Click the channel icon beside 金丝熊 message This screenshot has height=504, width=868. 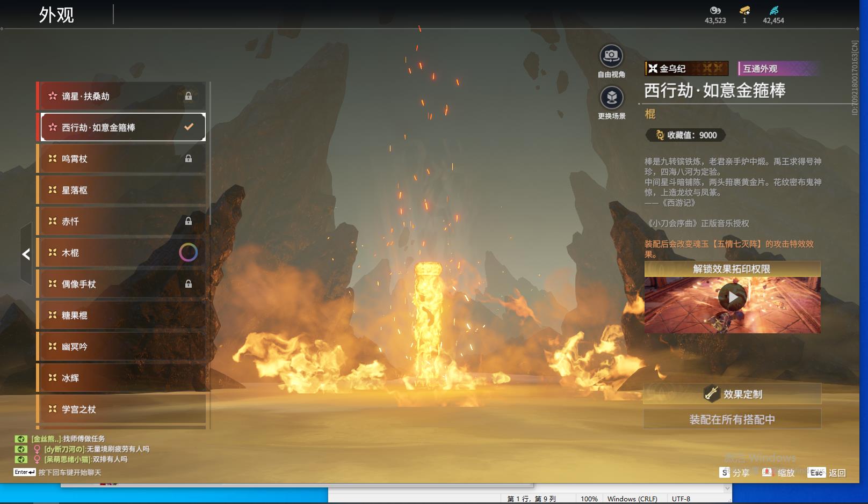click(20, 439)
